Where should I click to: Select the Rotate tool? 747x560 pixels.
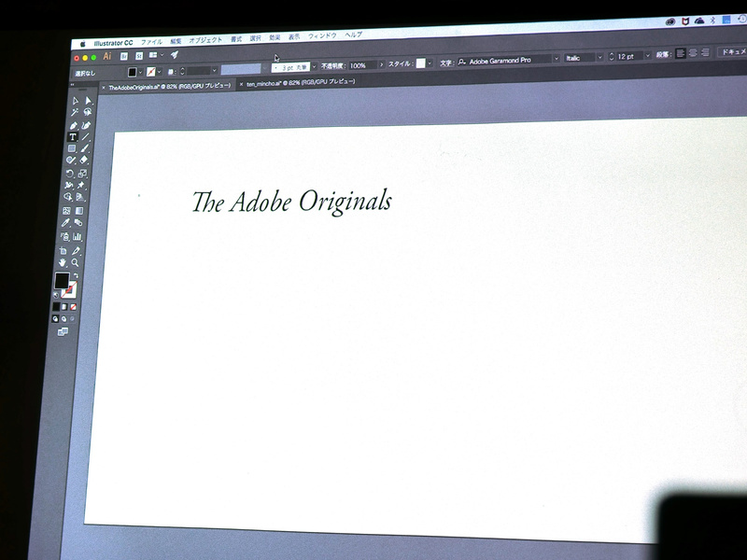[70, 174]
